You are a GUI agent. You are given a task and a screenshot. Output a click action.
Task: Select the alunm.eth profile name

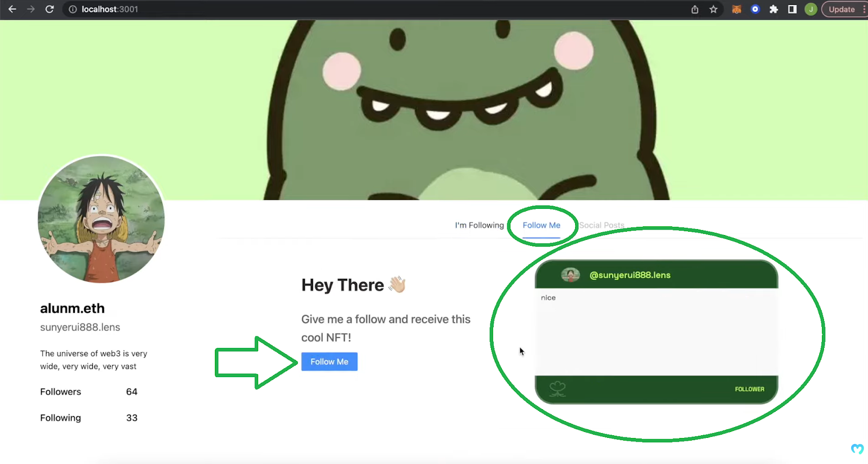coord(72,308)
